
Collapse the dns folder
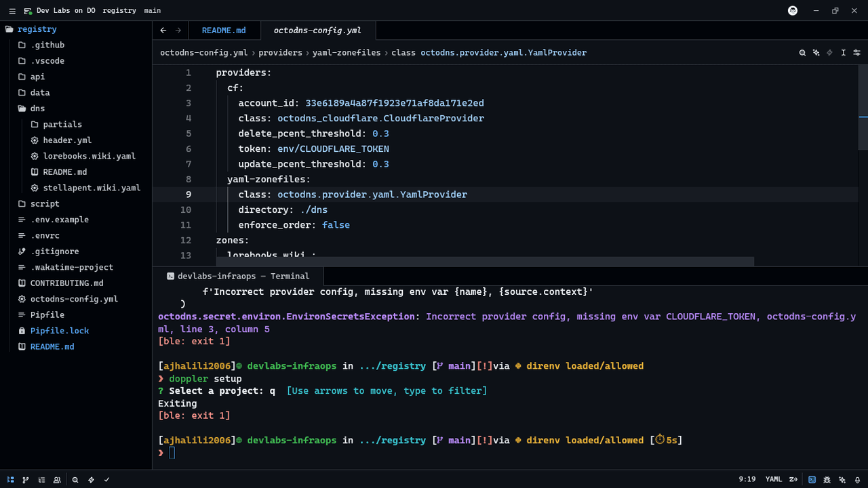[37, 108]
